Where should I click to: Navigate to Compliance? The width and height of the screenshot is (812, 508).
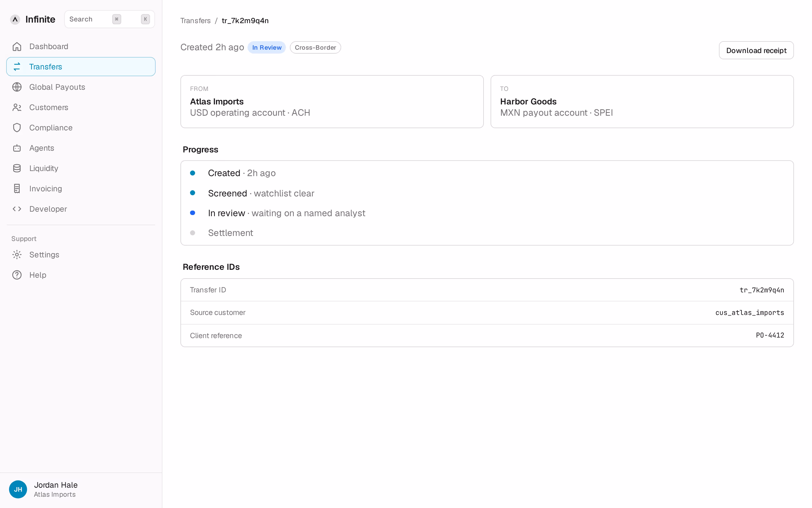(x=81, y=128)
